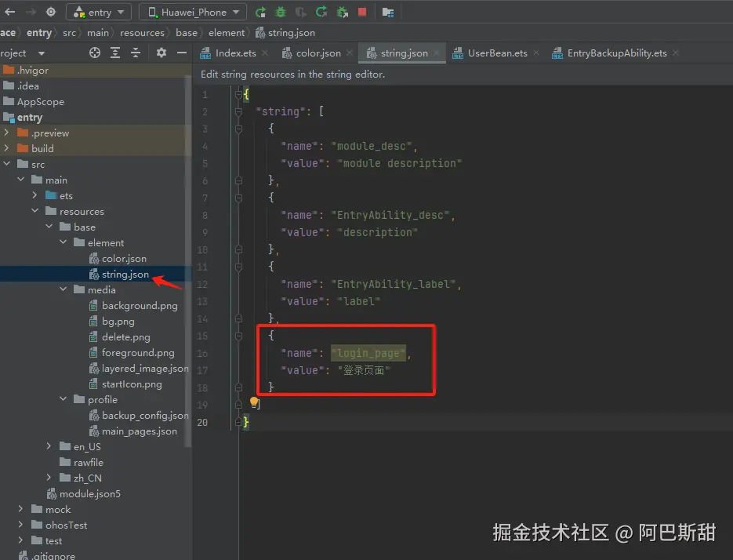Open the entry run configuration dropdown
Image resolution: width=733 pixels, height=560 pixels.
point(99,13)
